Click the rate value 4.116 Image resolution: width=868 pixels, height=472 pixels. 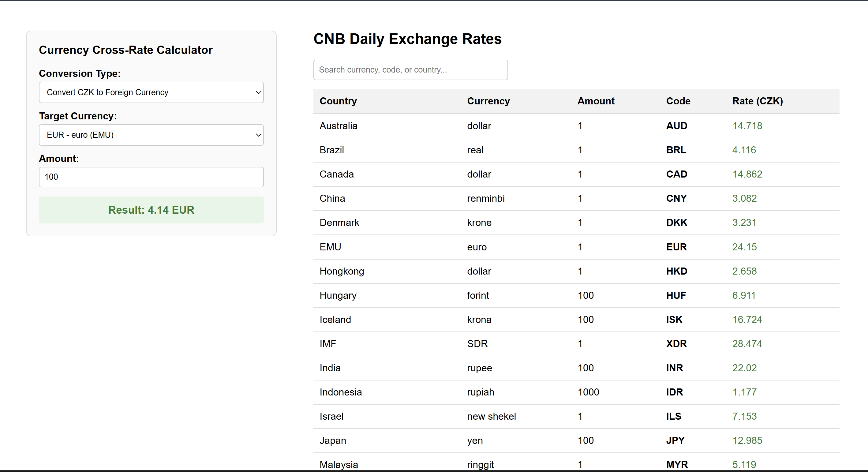[744, 150]
